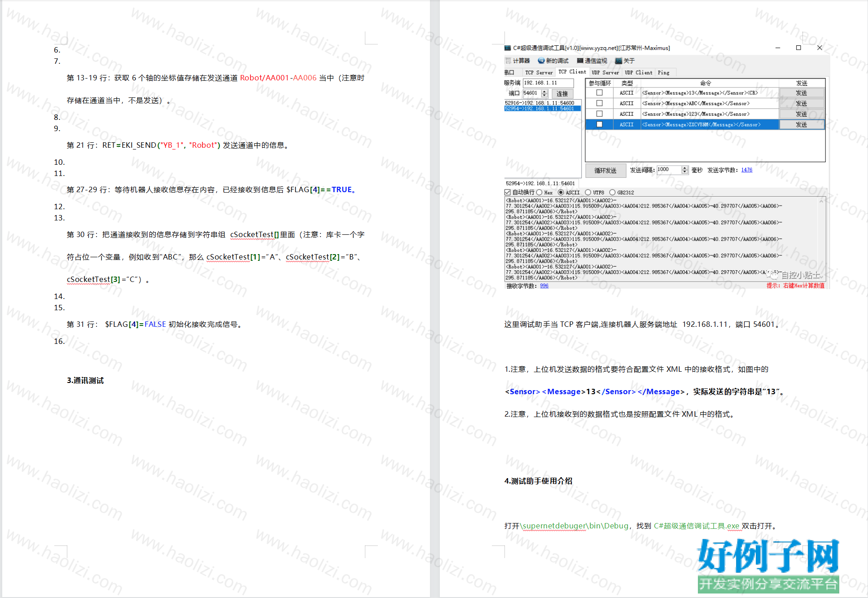Open the 计算器 calculator tool

517,61
